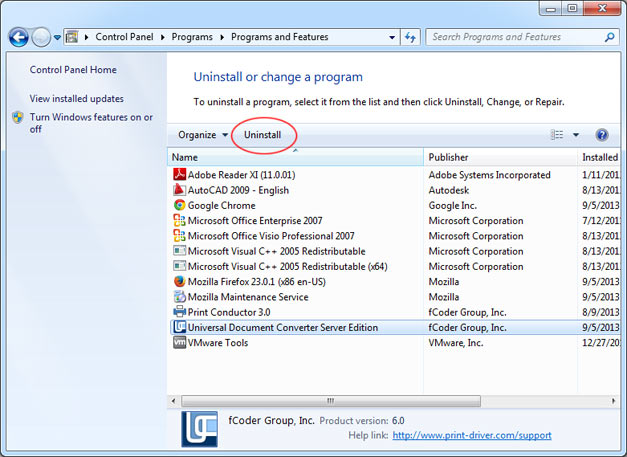
Task: Click the Microsoft Office Enterprise 2007 icon
Action: tap(180, 220)
